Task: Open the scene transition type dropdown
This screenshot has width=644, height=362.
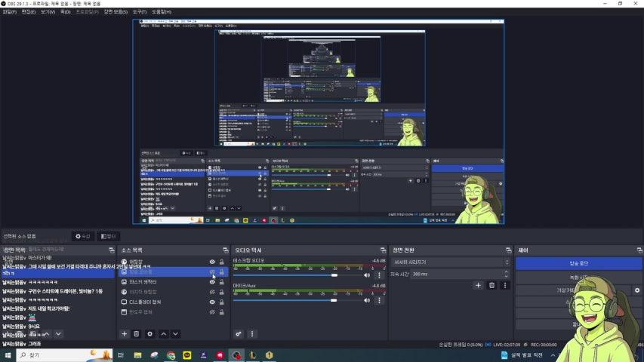Action: click(x=451, y=262)
